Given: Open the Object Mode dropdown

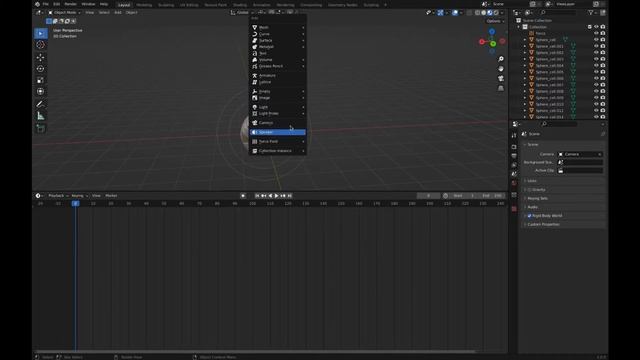Looking at the screenshot, I should coord(64,13).
